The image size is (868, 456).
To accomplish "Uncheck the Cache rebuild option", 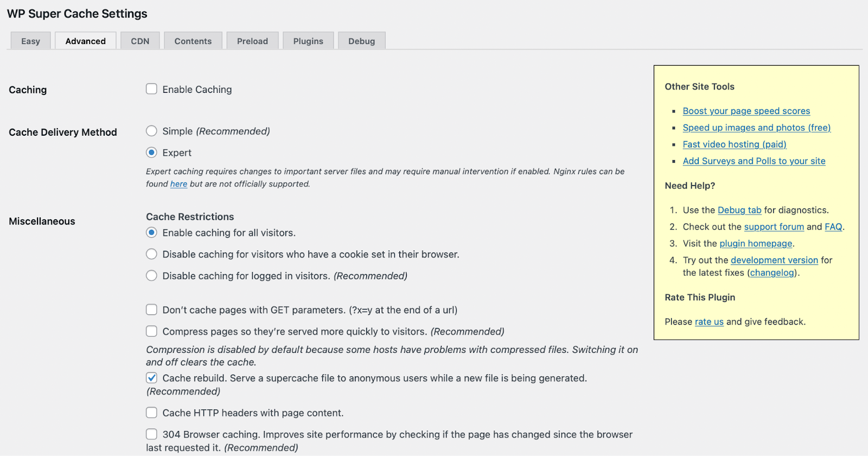I will pos(151,377).
